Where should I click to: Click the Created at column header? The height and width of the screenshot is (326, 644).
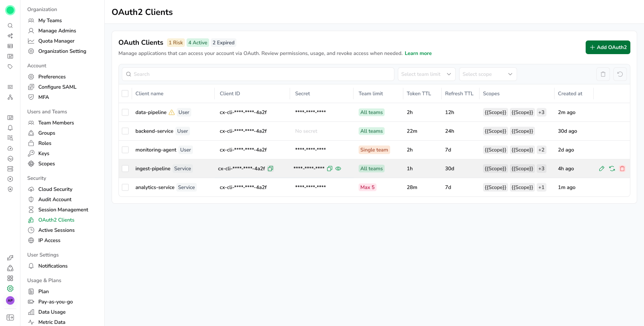click(x=570, y=94)
